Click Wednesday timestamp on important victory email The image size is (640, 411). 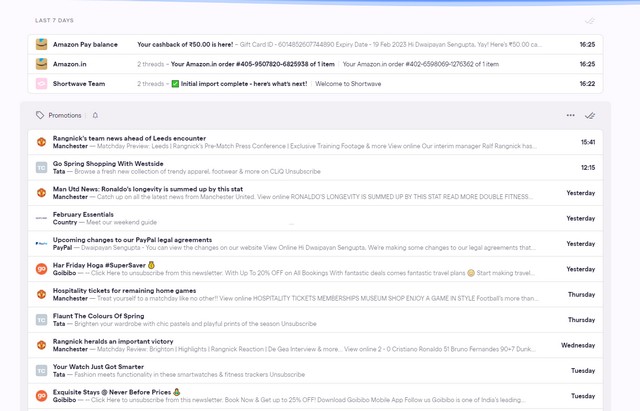(578, 345)
